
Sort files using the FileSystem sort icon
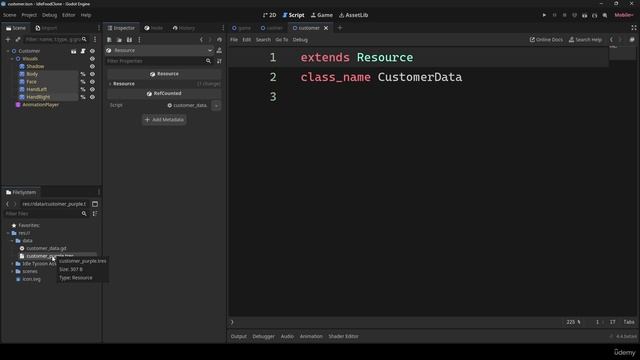point(95,213)
